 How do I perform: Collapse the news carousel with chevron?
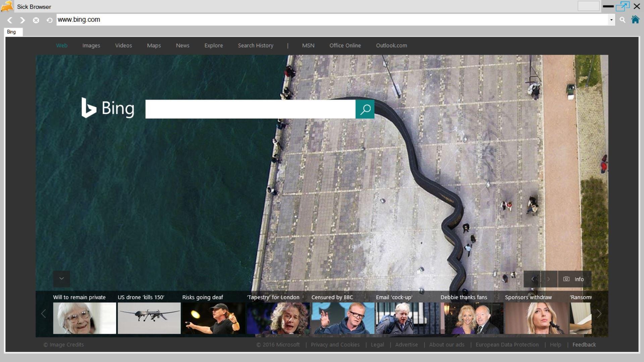click(61, 279)
